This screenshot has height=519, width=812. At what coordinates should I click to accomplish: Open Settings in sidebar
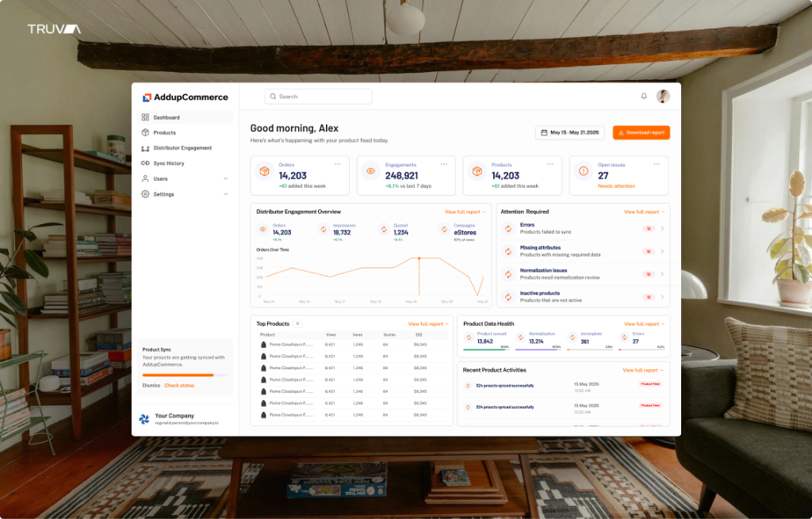coord(186,194)
